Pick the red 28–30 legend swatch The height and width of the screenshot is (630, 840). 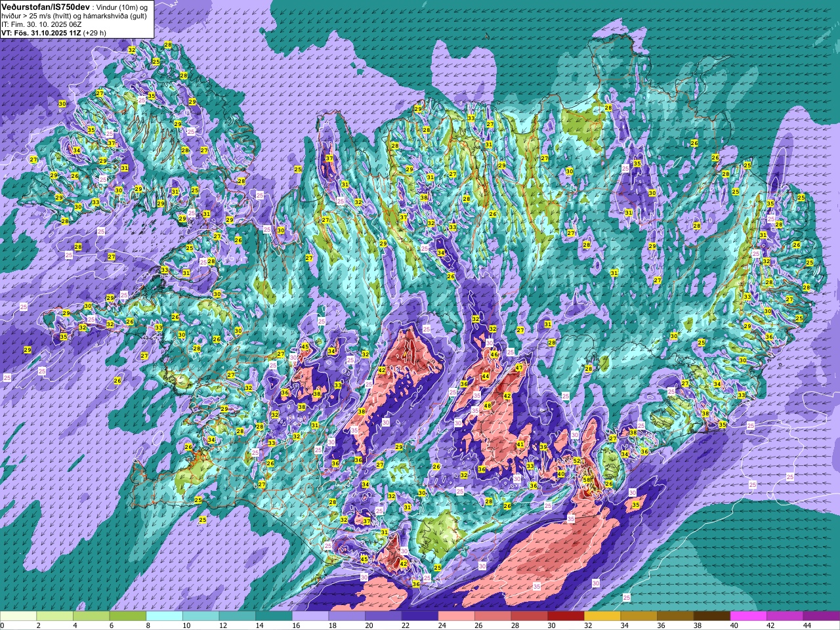tap(530, 616)
